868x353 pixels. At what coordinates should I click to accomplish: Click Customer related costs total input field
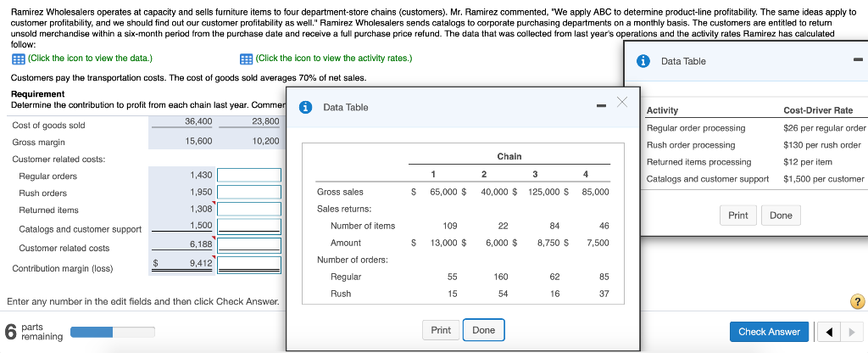pyautogui.click(x=249, y=244)
